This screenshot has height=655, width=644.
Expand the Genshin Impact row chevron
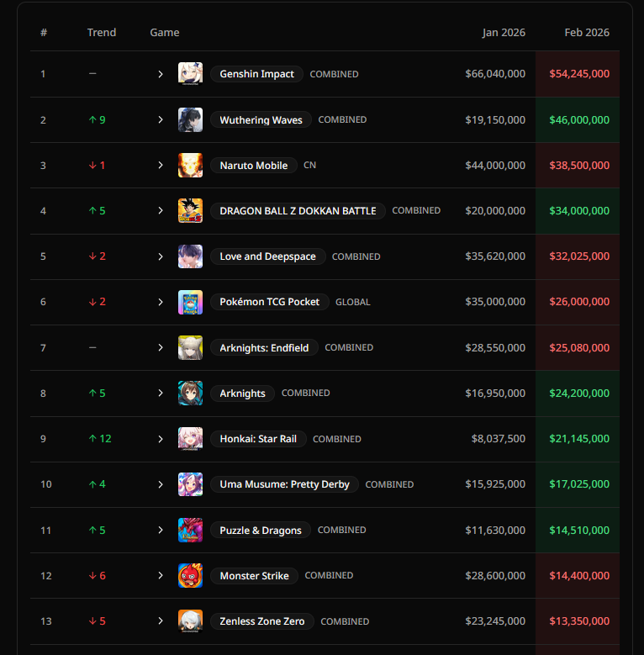tap(161, 74)
